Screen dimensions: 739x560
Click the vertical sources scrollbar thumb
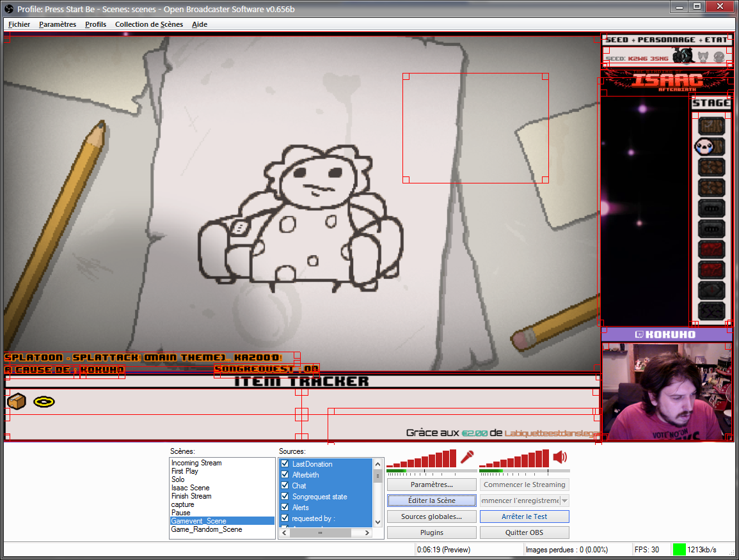(x=377, y=476)
